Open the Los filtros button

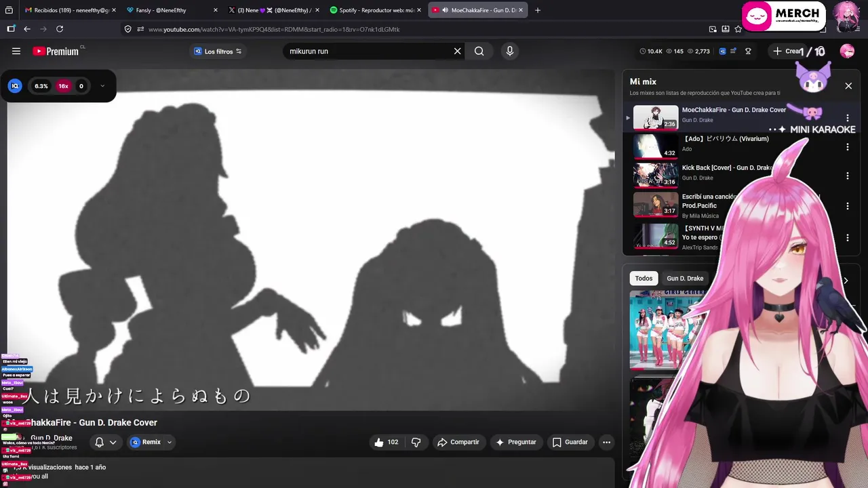coord(218,52)
